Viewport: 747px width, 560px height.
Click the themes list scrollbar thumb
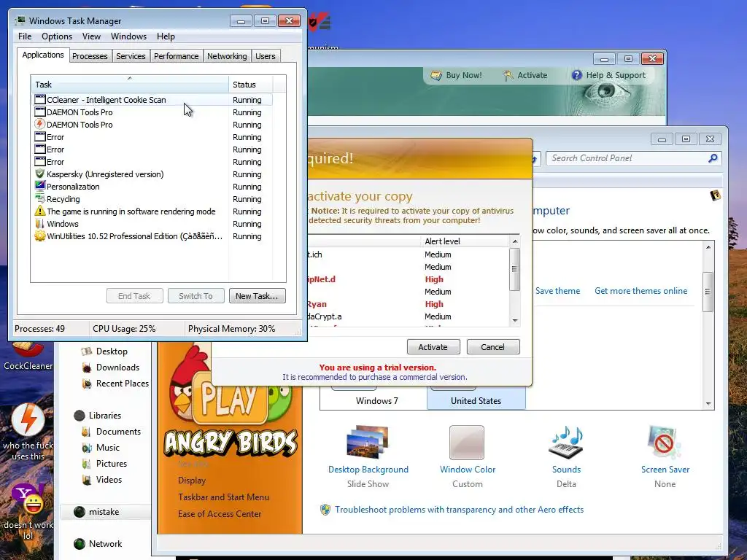708,292
